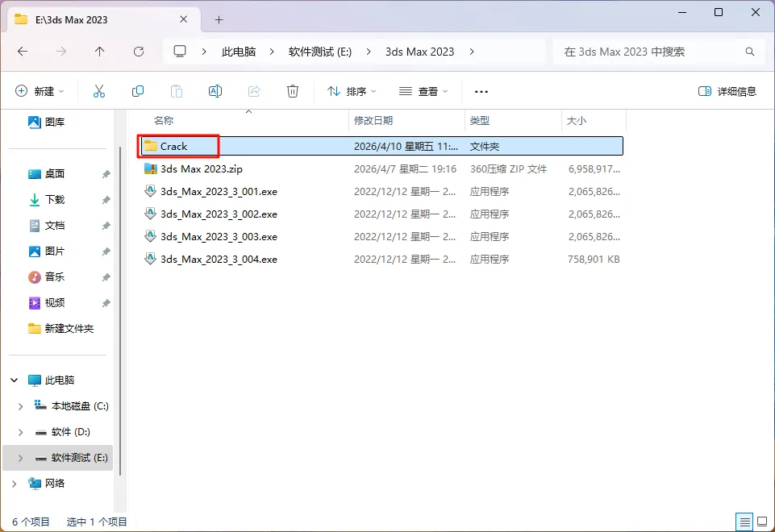This screenshot has height=532, width=775.
Task: Sort by the 修改日期 column header
Action: coord(406,121)
